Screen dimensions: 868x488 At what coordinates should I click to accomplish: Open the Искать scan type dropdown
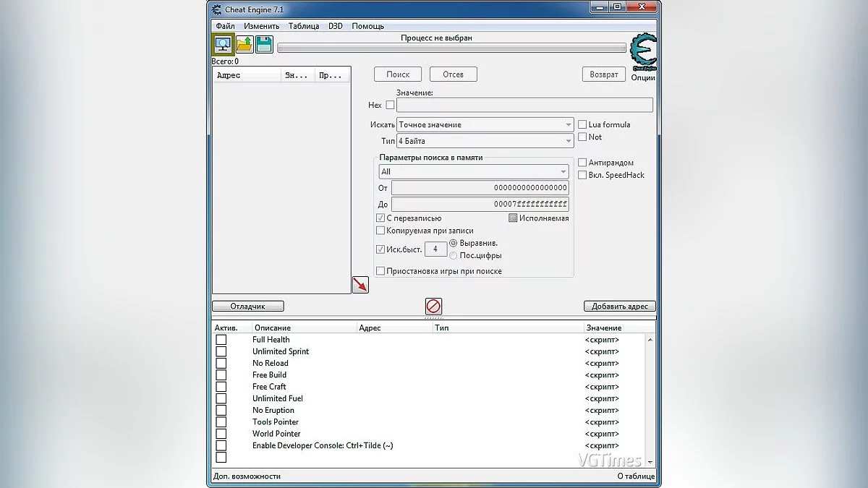pos(568,124)
